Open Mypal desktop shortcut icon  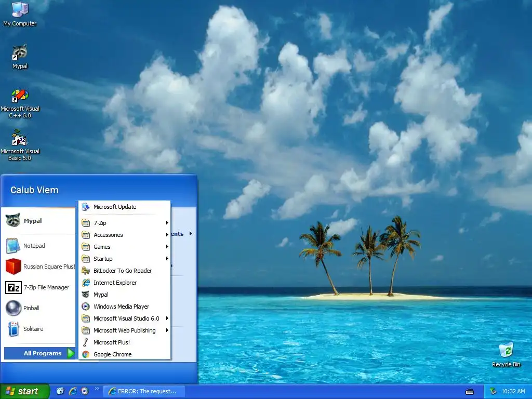[20, 57]
